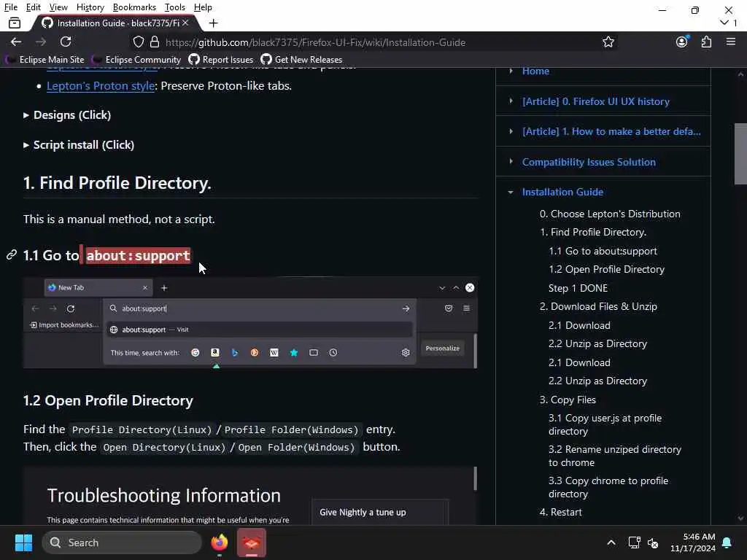This screenshot has width=747, height=560.
Task: Jump to '2. Download Files & Unzip'
Action: click(x=598, y=306)
